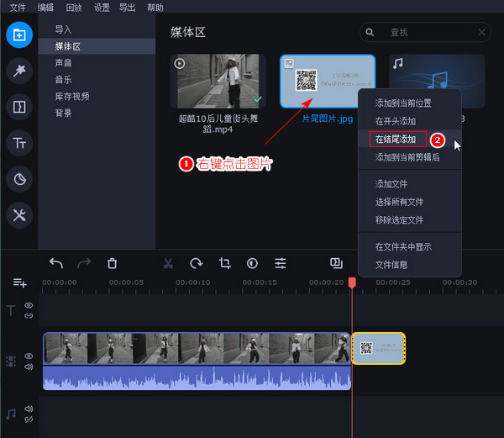Screen dimensions: 504x438
Task: Select the QR image clip on timeline
Action: [379, 348]
